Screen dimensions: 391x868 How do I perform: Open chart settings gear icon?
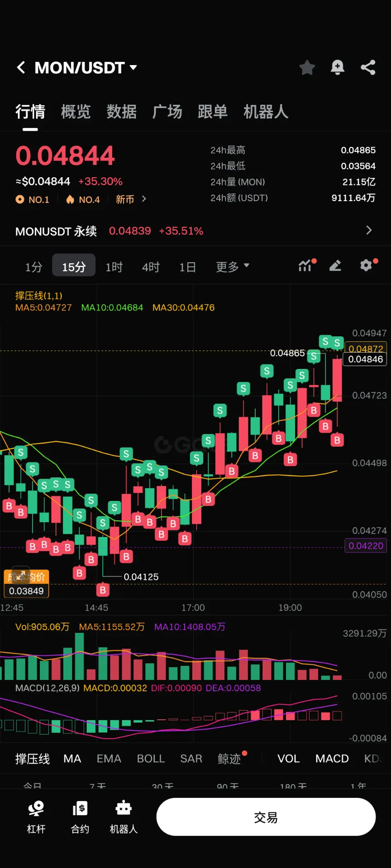(x=367, y=265)
